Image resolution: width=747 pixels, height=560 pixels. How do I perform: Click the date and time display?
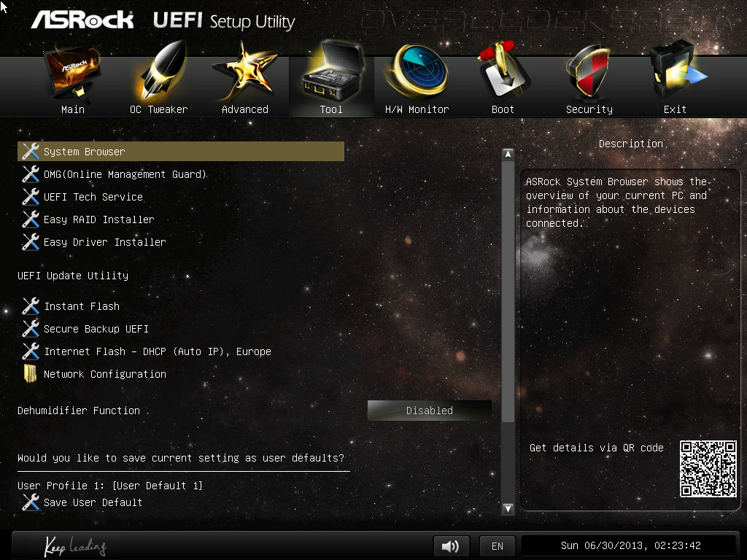tap(631, 545)
